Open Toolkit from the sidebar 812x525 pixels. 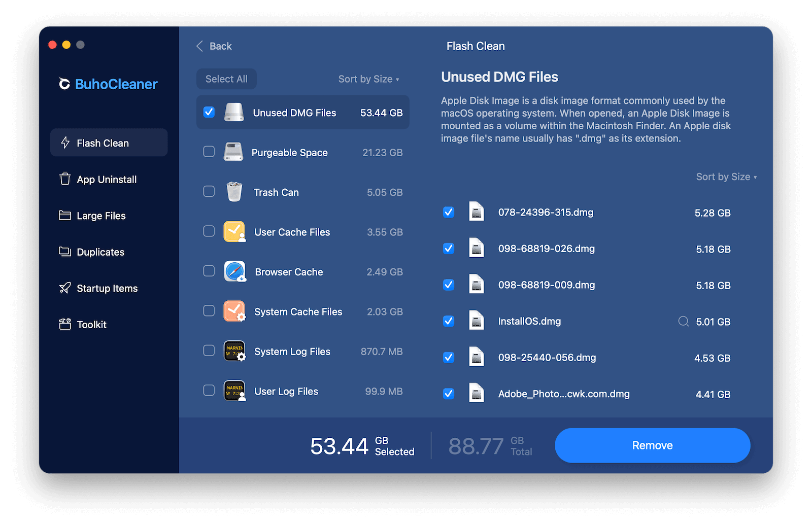pyautogui.click(x=91, y=325)
